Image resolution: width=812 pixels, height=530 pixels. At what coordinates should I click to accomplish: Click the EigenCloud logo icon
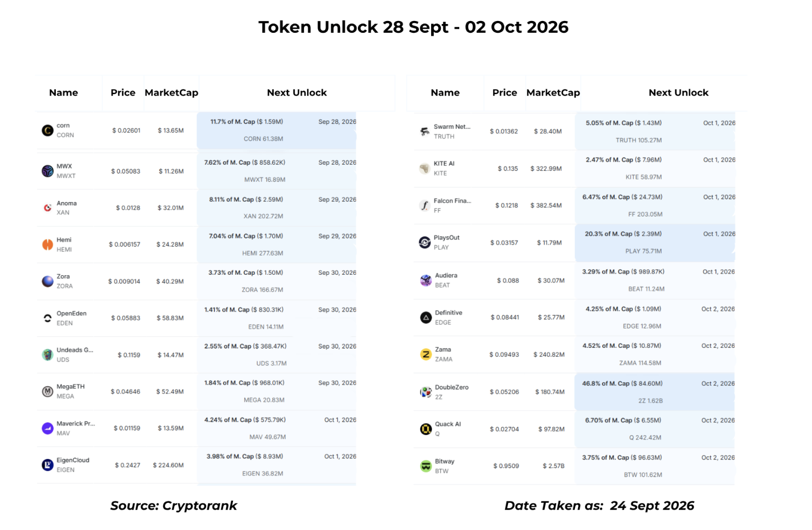pos(48,465)
